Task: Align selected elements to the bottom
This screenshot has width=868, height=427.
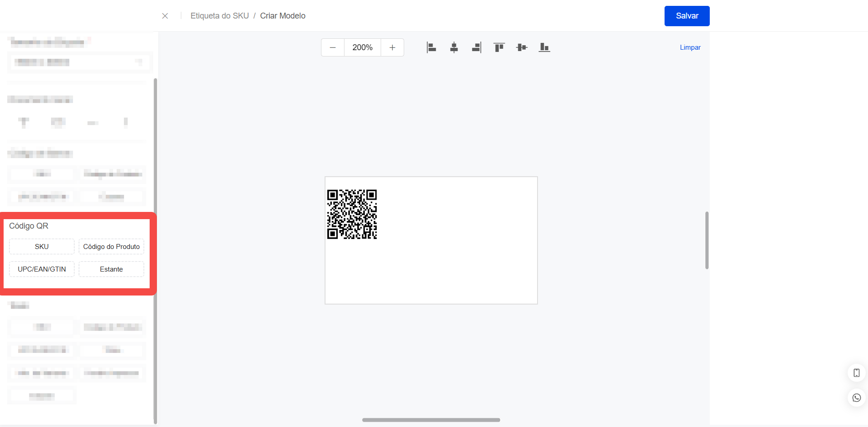Action: [544, 47]
